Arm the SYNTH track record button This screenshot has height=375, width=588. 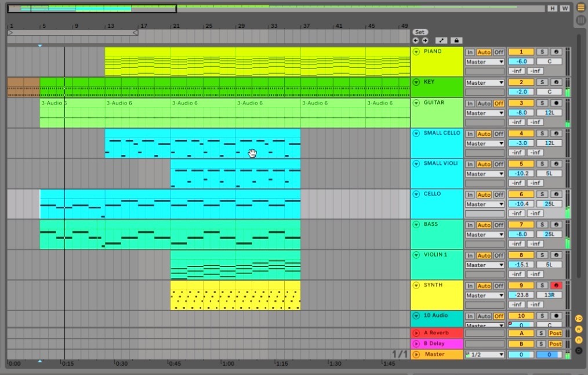coord(556,285)
